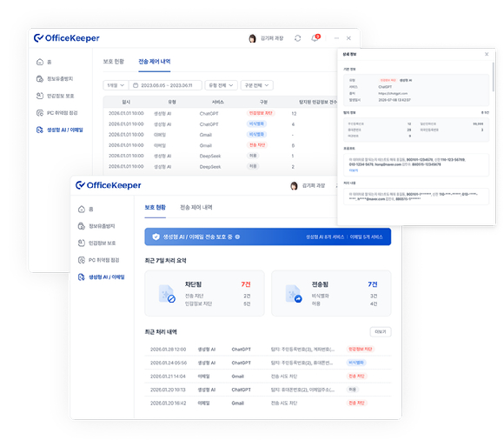The height and width of the screenshot is (447, 504).
Task: Click the 전송 차단 badge in back window table
Action: [257, 145]
